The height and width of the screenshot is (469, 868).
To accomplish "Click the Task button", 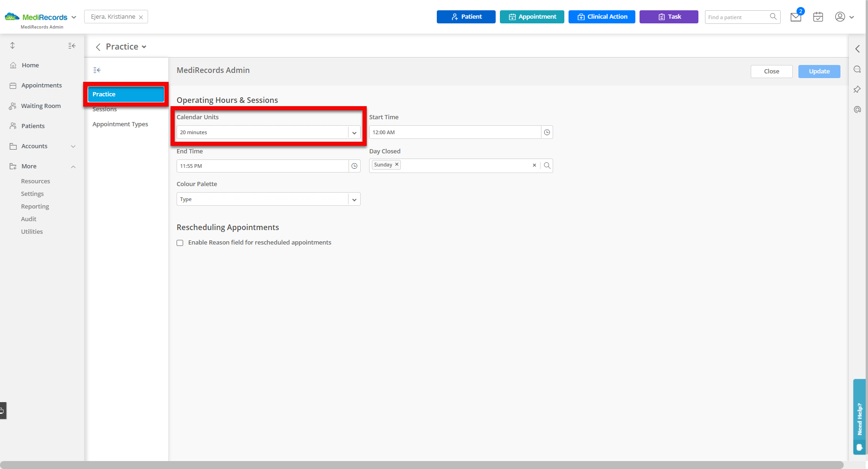I will click(669, 17).
